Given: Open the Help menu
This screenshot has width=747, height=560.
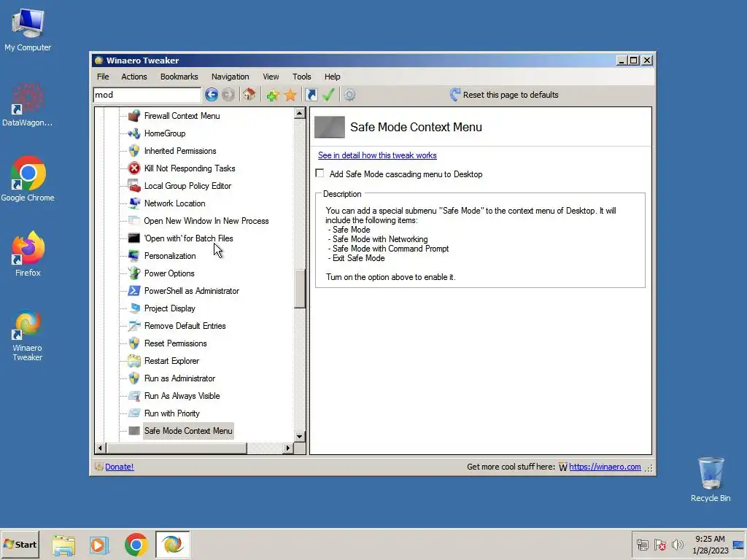Looking at the screenshot, I should click(x=332, y=77).
